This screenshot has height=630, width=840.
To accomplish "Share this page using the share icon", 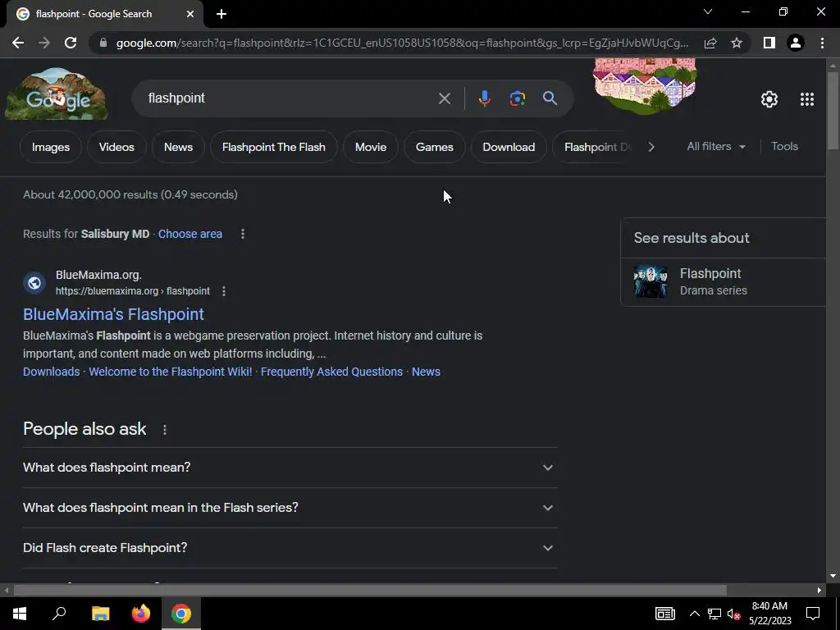I will 710,43.
